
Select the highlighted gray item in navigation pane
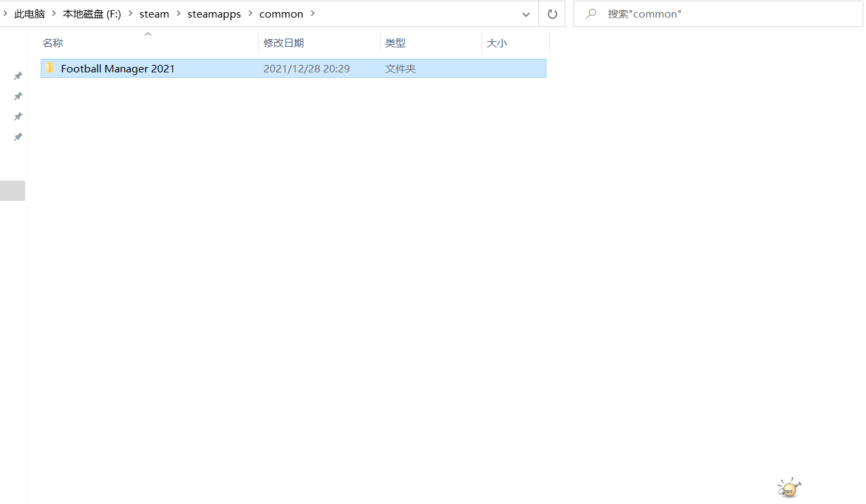12,191
